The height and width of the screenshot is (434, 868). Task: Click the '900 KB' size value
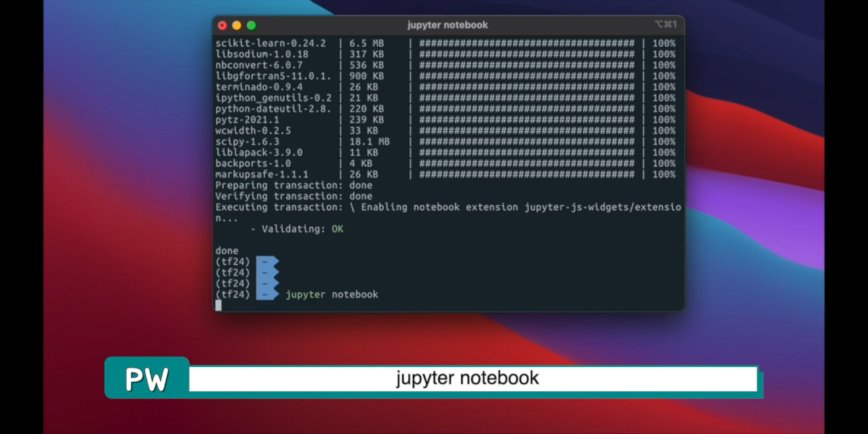click(367, 76)
